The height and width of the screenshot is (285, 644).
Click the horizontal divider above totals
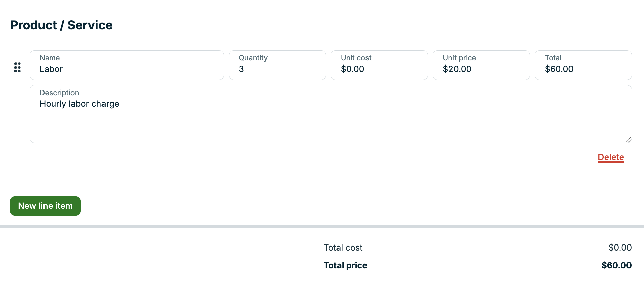322,226
